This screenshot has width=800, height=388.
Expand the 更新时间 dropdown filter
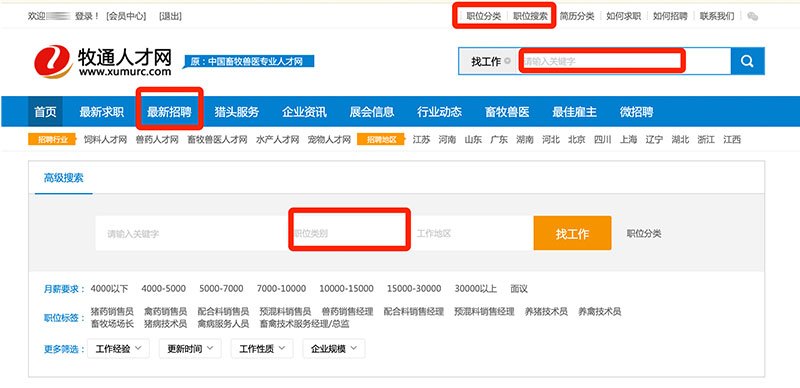[x=190, y=349]
